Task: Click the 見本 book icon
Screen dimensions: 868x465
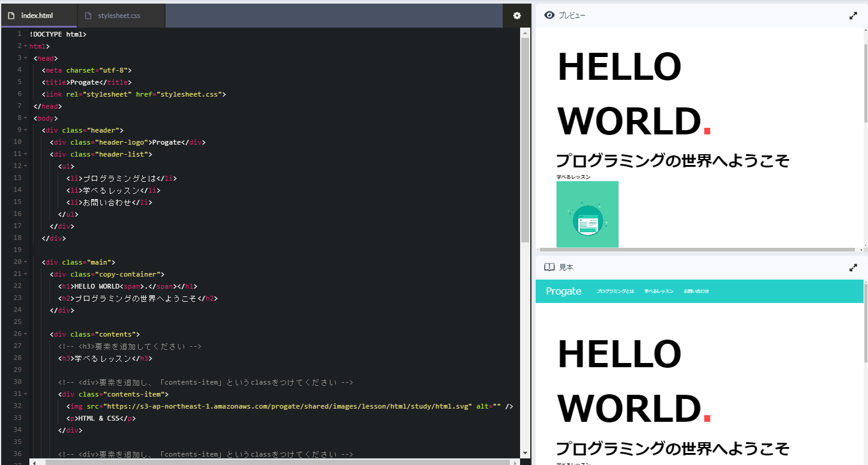Action: [549, 267]
